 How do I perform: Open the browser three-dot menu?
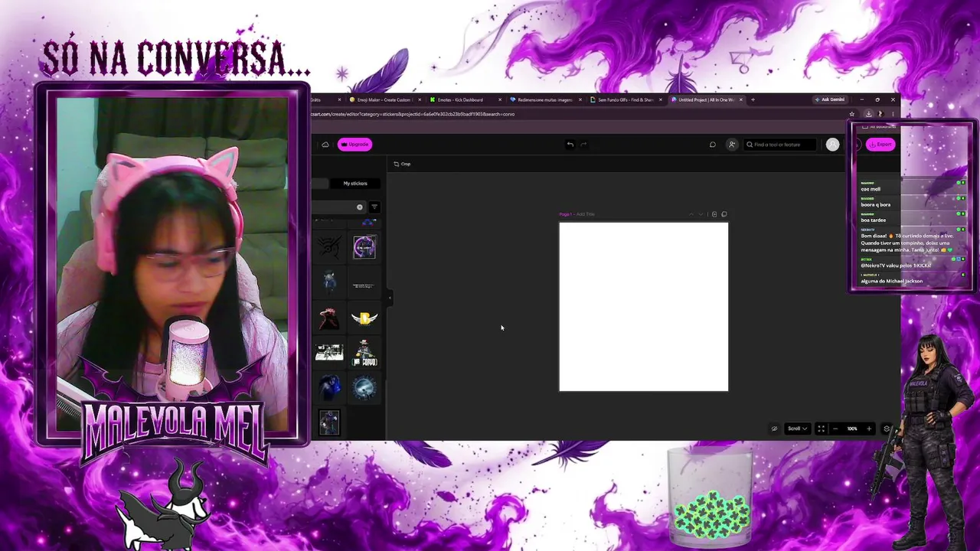point(893,114)
